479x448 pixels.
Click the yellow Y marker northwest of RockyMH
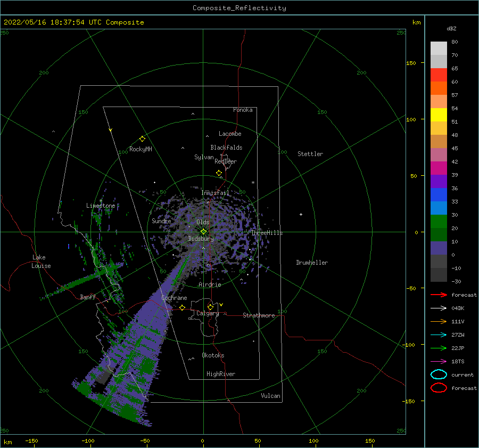coord(111,130)
